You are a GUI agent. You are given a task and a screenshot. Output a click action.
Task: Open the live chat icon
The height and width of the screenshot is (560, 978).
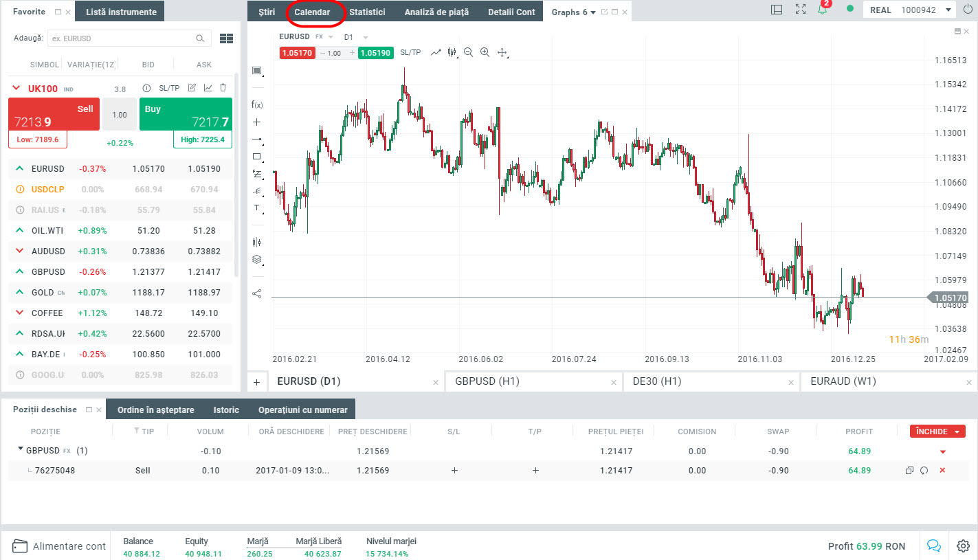pos(933,546)
